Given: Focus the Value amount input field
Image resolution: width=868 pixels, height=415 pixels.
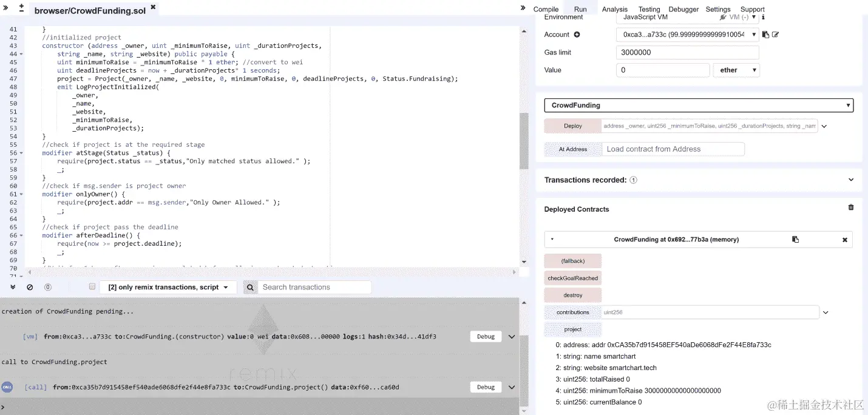Looking at the screenshot, I should 663,70.
